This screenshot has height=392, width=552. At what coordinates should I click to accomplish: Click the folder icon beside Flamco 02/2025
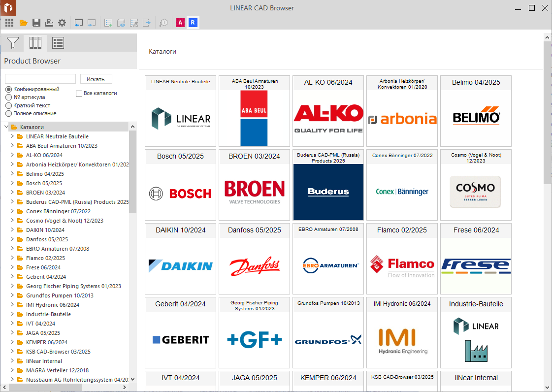click(20, 258)
